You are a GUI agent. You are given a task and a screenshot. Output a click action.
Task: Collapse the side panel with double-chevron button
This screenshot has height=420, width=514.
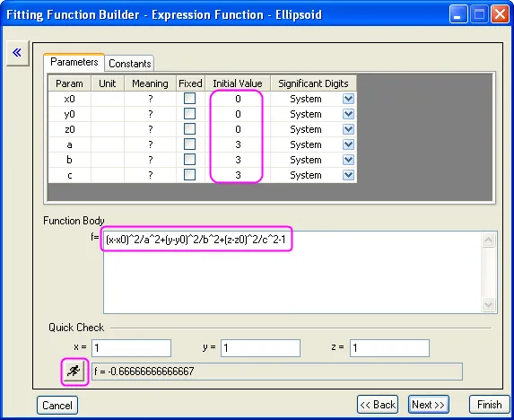click(x=17, y=53)
